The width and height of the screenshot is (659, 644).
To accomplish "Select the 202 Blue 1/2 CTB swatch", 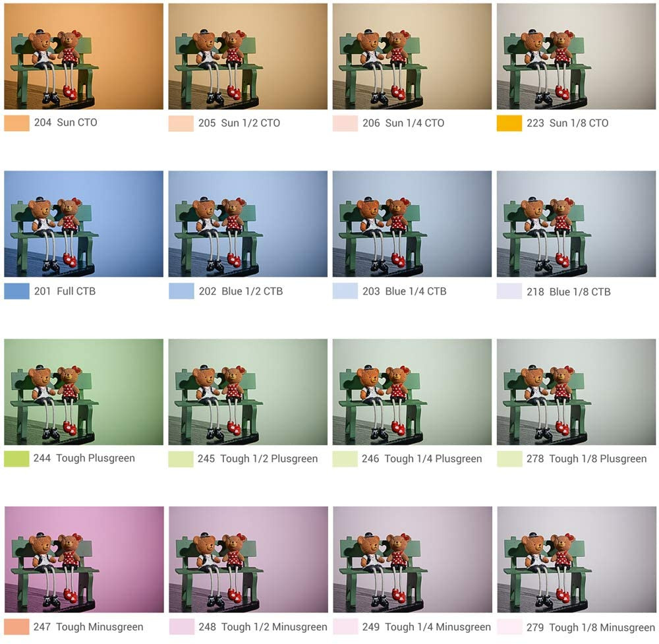I will pos(181,291).
